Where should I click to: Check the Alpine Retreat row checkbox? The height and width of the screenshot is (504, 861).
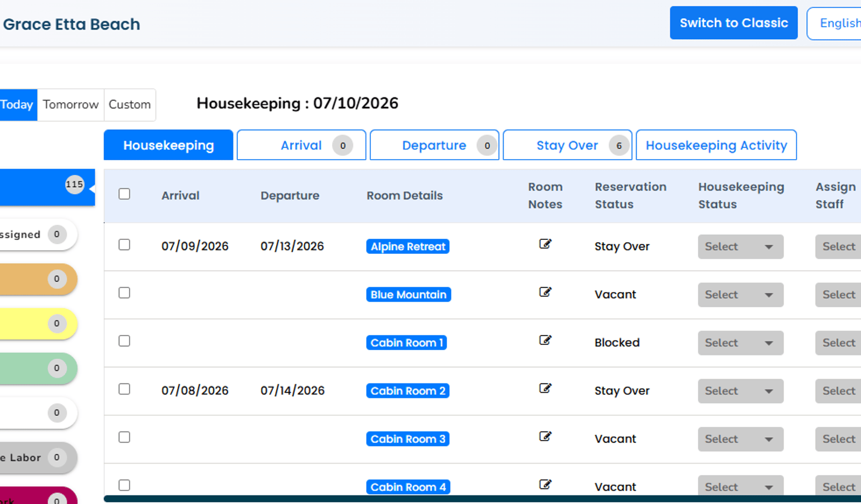tap(124, 245)
